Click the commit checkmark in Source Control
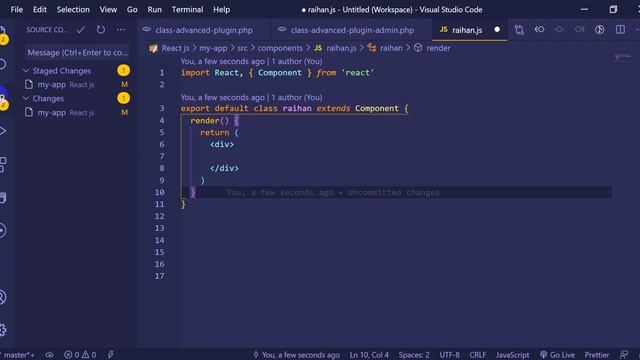The height and width of the screenshot is (360, 640). coord(81,29)
